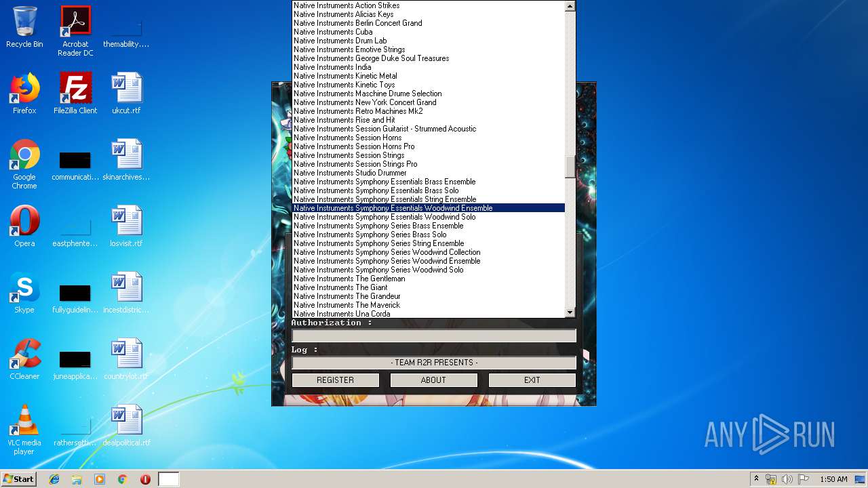The image size is (868, 488).
Task: Select Retro Machines Mk2 entry
Action: click(x=429, y=111)
